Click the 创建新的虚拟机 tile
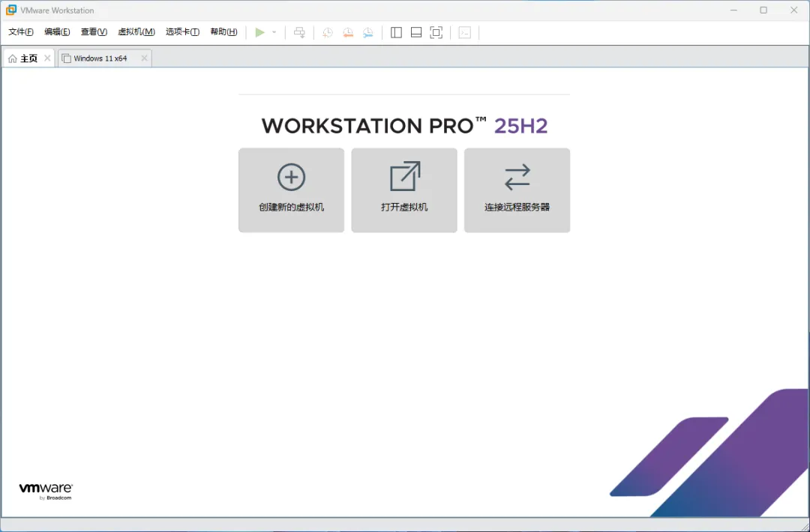Viewport: 810px width, 532px height. tap(291, 190)
